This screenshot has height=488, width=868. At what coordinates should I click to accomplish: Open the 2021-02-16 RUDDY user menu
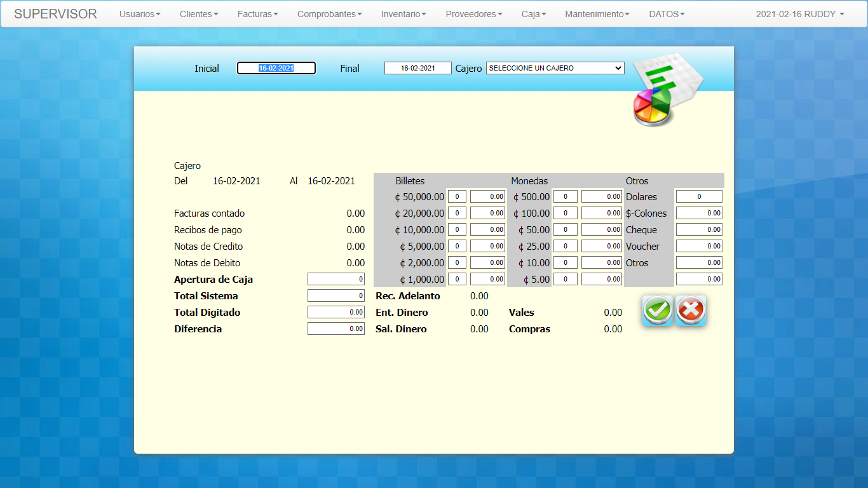799,14
